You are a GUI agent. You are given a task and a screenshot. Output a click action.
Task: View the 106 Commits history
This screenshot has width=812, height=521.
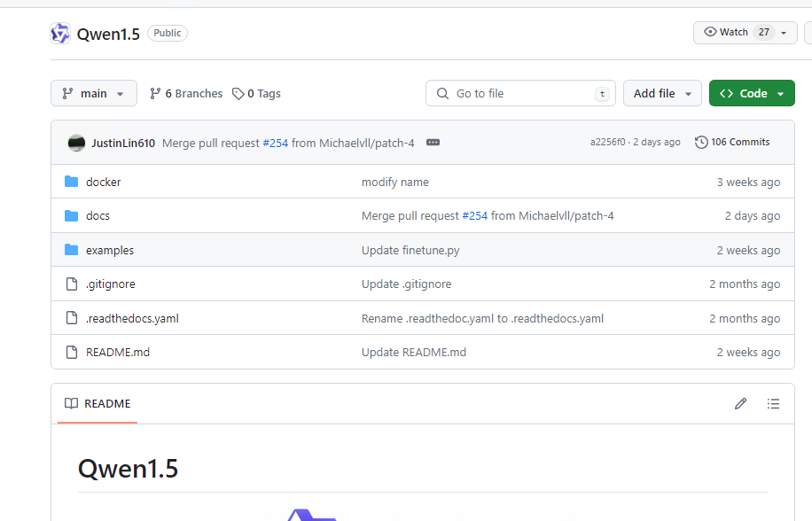pyautogui.click(x=732, y=143)
